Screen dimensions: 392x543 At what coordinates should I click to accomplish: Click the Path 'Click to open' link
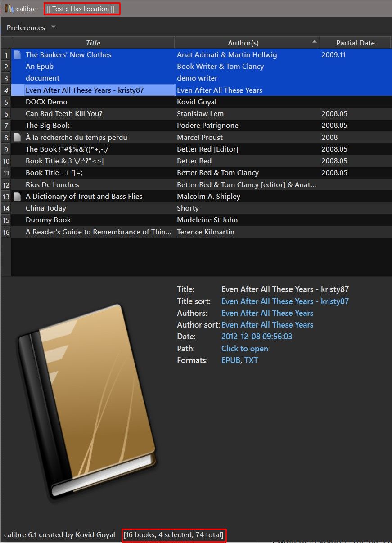pos(244,349)
